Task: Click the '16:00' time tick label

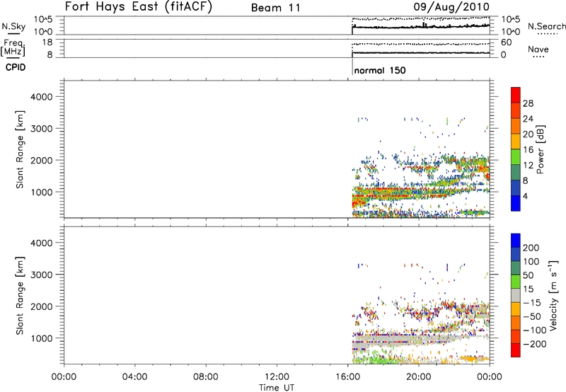Action: [347, 377]
